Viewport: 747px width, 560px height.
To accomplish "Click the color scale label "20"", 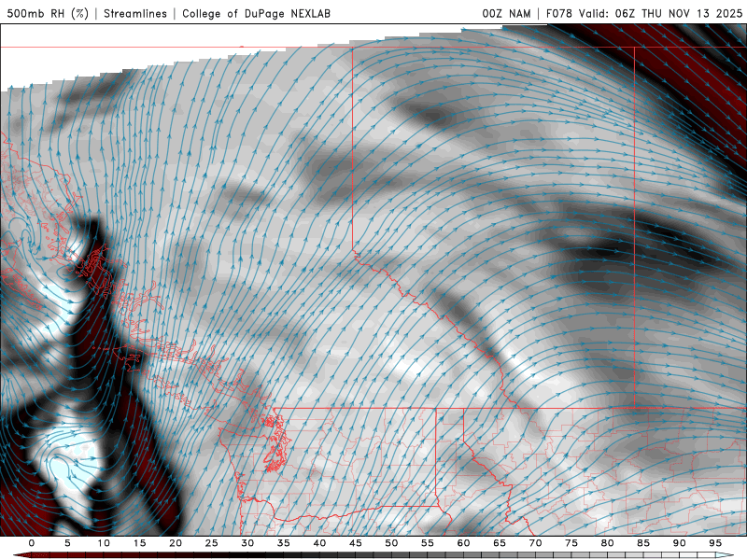I will tap(176, 543).
